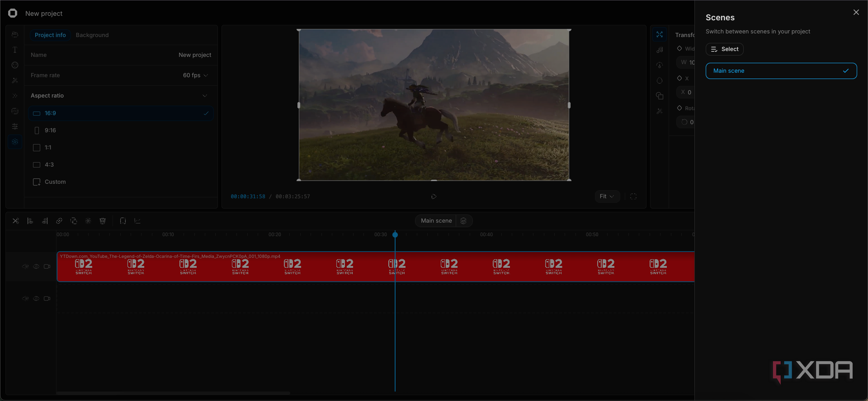Play the video preview
The height and width of the screenshot is (401, 868).
pos(434,196)
